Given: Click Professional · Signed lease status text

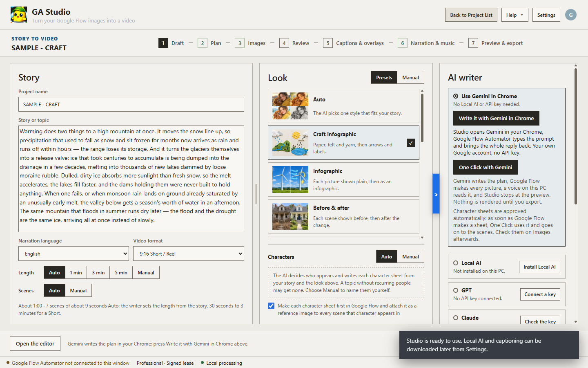Looking at the screenshot, I should point(165,363).
